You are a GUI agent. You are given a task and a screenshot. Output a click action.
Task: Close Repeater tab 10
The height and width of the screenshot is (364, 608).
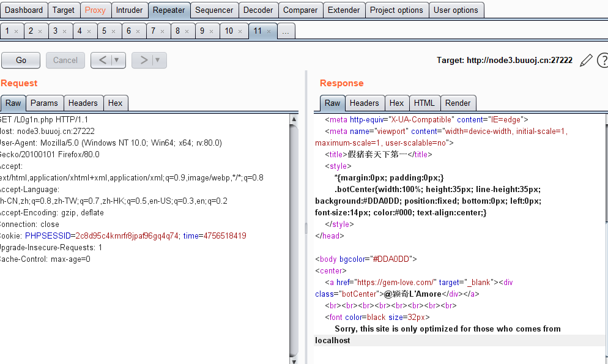(240, 31)
